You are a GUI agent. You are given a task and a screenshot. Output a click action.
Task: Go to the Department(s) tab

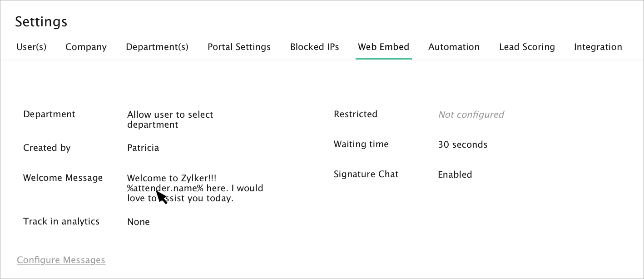click(157, 47)
